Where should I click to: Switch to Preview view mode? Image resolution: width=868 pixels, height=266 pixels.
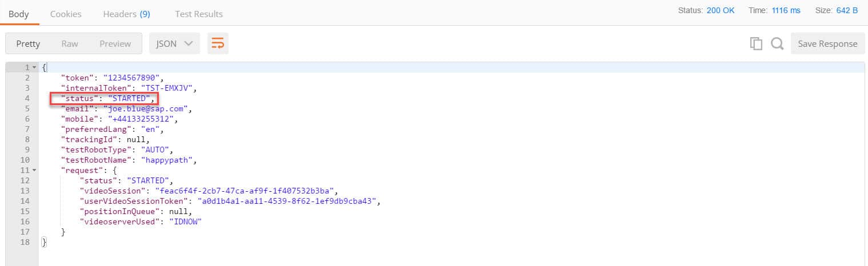(115, 43)
